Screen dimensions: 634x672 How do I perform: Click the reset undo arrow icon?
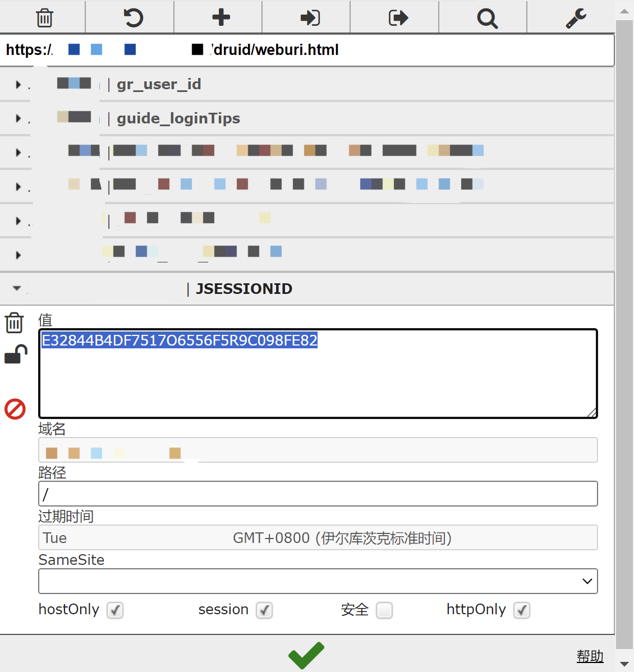click(133, 18)
